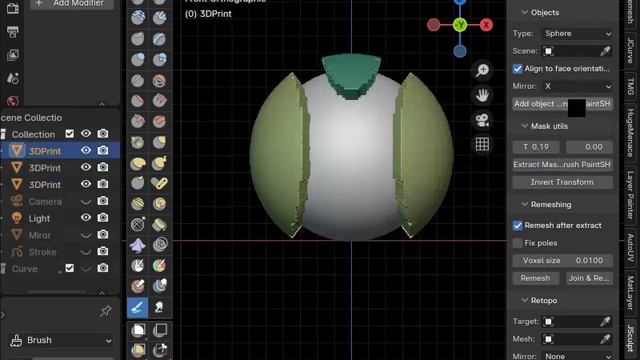The image size is (640, 360).
Task: Select the Box Mask tool
Action: 138,330
